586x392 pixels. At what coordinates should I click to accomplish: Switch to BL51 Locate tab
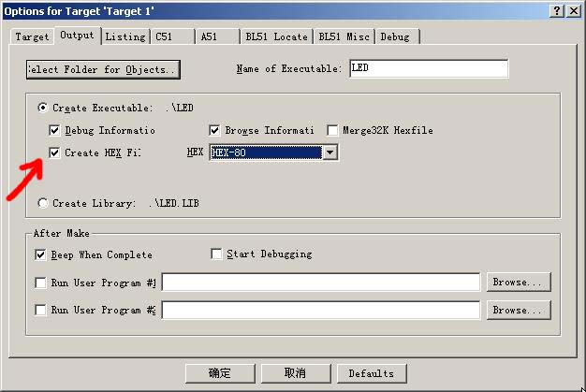[x=275, y=36]
